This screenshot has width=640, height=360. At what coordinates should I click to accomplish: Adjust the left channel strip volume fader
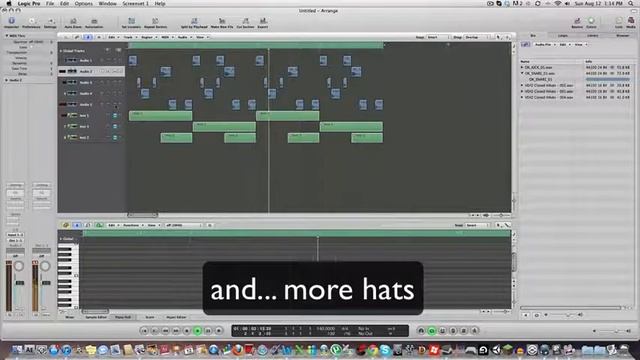point(20,283)
